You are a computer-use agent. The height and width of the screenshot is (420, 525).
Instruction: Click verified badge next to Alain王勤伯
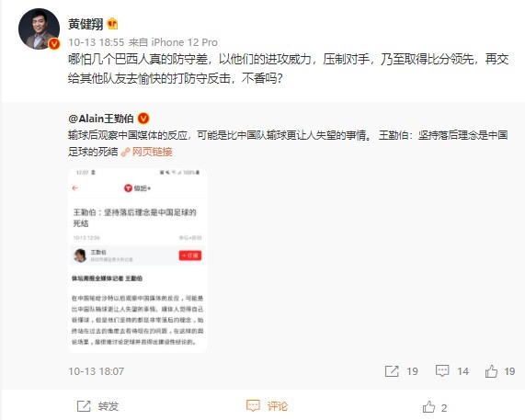[143, 119]
